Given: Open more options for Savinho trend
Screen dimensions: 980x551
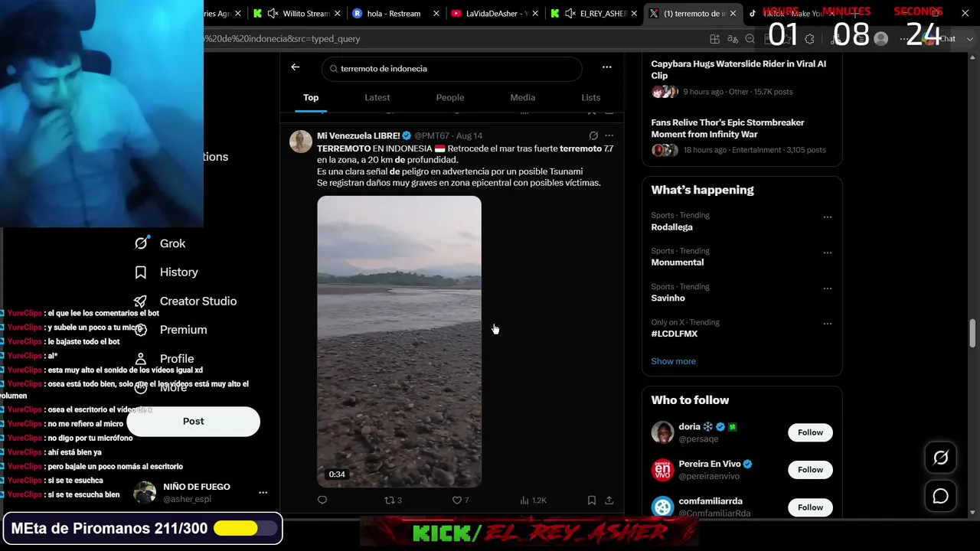Looking at the screenshot, I should pos(828,289).
